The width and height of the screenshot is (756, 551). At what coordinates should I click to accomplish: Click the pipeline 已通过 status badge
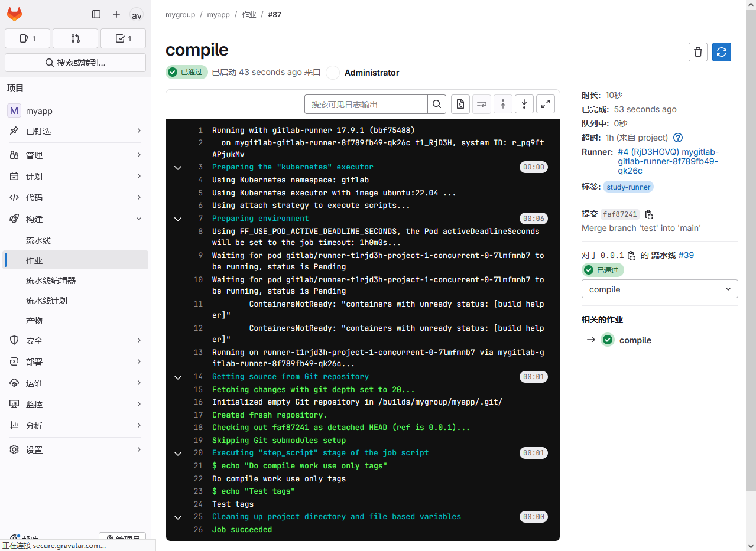603,270
